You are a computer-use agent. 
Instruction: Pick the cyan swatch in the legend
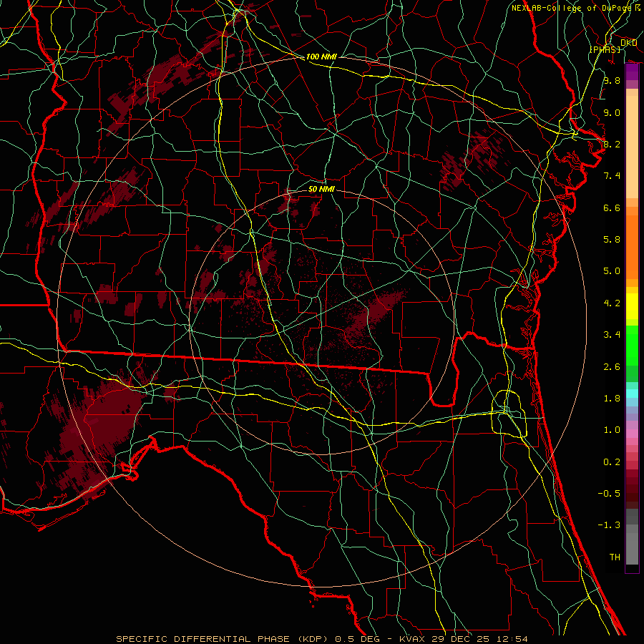tap(632, 393)
